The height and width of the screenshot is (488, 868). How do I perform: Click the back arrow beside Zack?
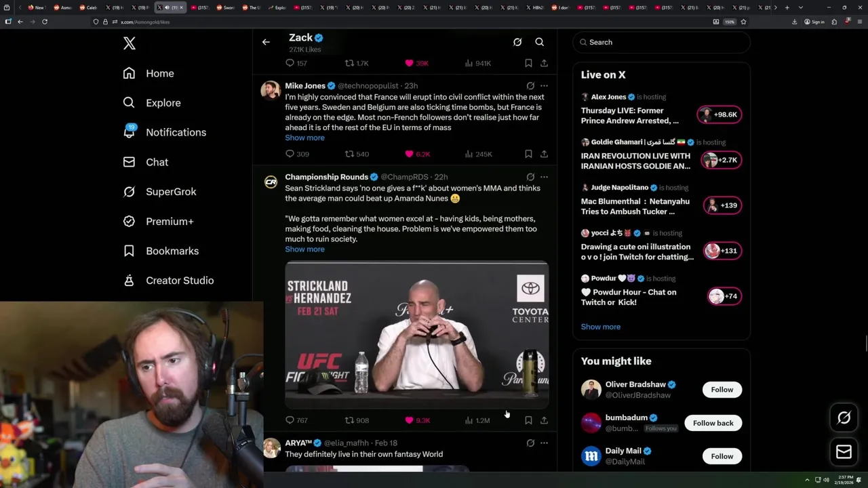click(x=266, y=42)
